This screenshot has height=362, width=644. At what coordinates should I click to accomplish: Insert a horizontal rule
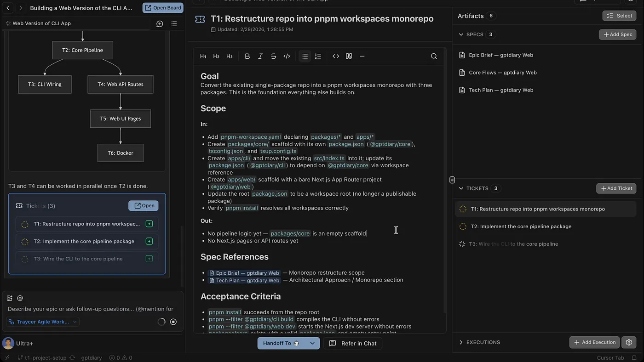[362, 56]
